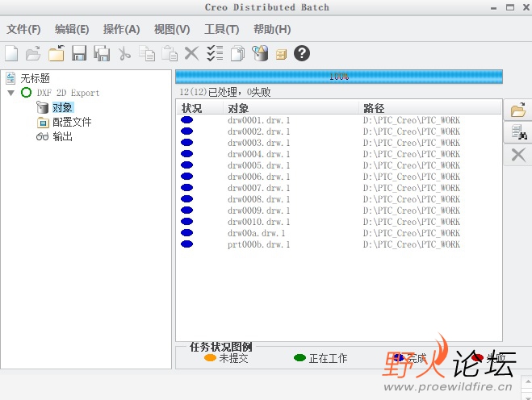This screenshot has height=400, width=532.
Task: Select the drw0002.drw.1 row
Action: pos(339,131)
